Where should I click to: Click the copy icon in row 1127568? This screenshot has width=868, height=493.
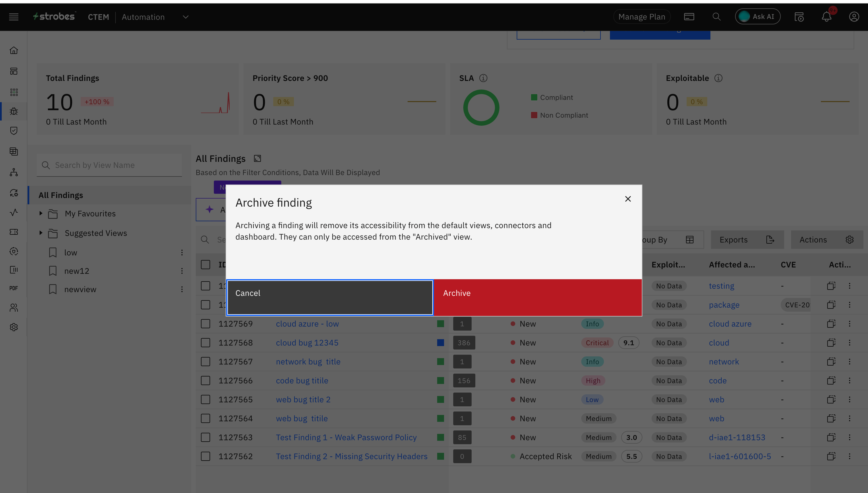pos(831,343)
